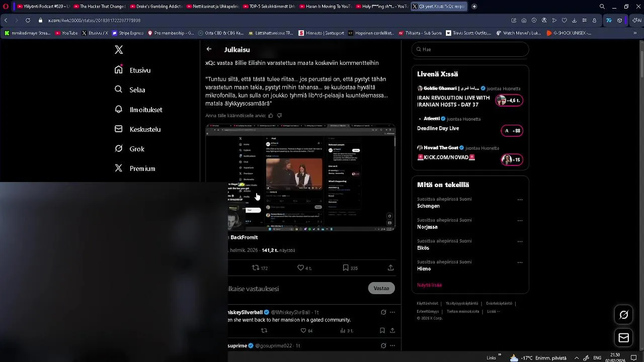Bookmark the WhiskeySilverball reply

click(x=382, y=330)
